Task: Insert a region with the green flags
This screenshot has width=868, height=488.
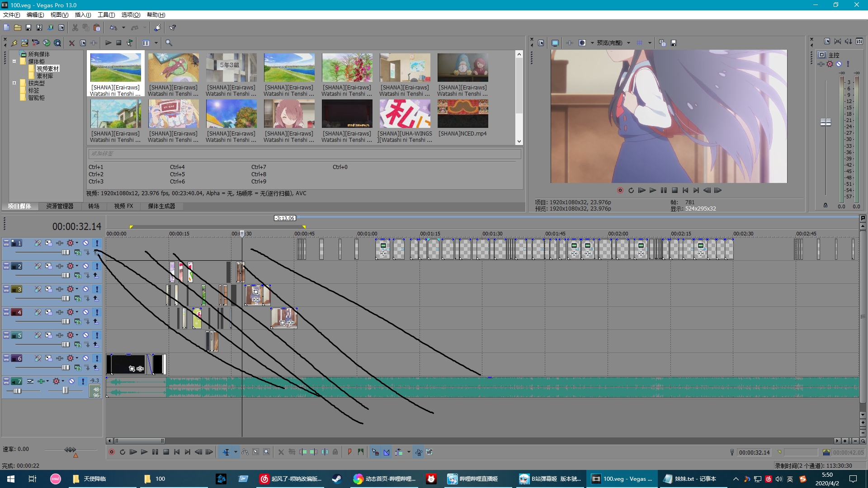Action: 360,452
